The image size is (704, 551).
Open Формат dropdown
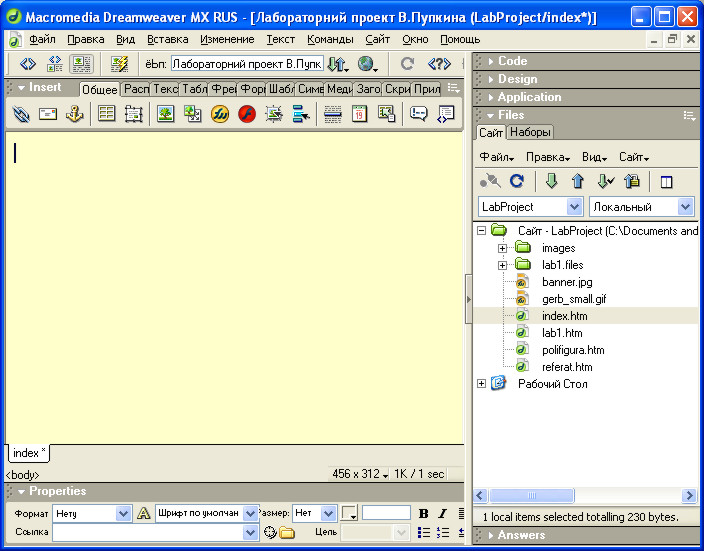point(123,513)
